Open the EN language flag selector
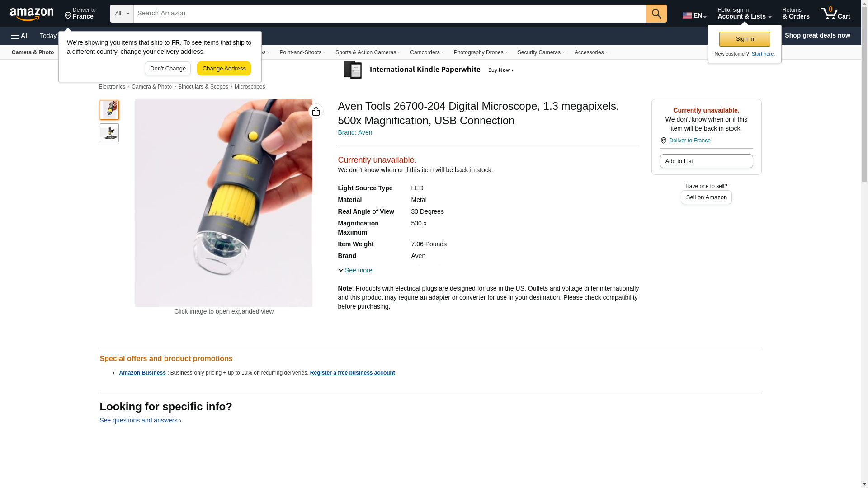Screen dimensions: 868x488 694,15
